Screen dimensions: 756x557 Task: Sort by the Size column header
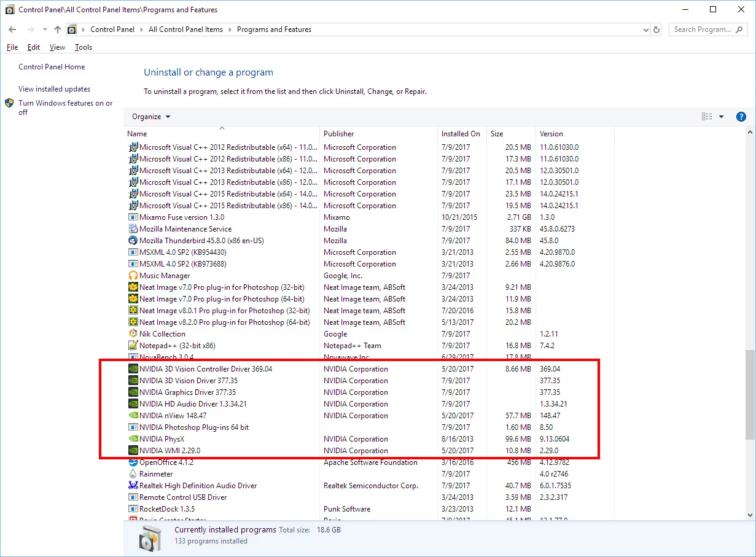tap(511, 134)
